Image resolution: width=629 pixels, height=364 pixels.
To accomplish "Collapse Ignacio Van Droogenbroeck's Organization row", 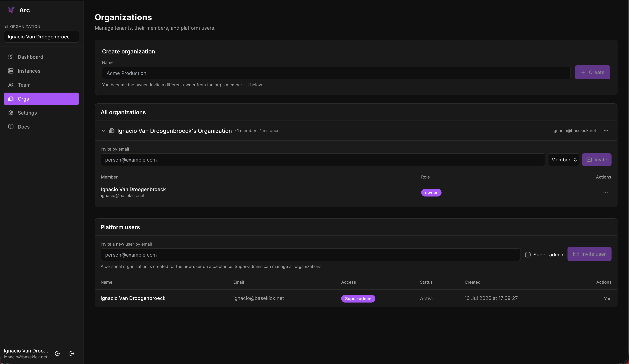I will point(103,131).
